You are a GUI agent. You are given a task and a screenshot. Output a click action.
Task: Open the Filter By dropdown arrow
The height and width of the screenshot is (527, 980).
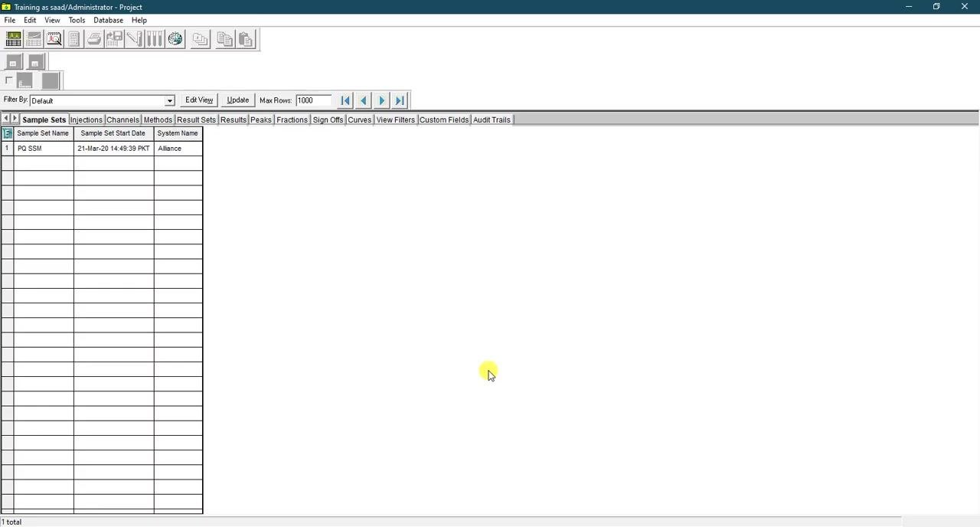[169, 100]
